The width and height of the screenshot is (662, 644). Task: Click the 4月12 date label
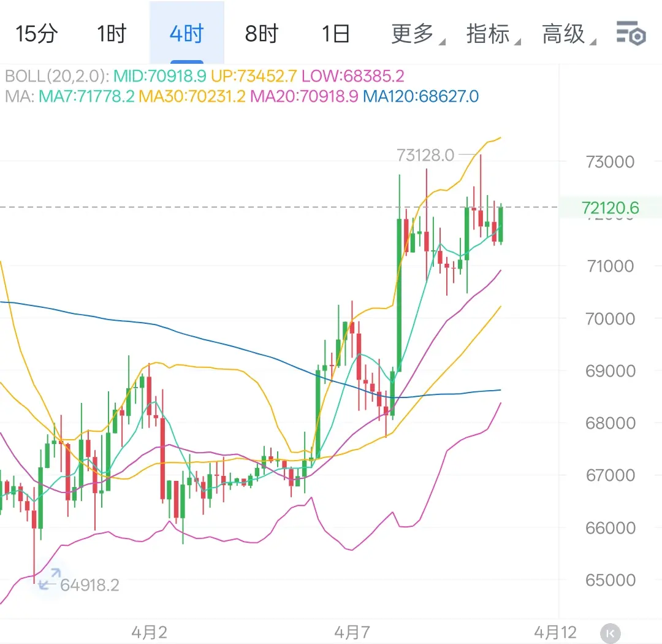555,632
